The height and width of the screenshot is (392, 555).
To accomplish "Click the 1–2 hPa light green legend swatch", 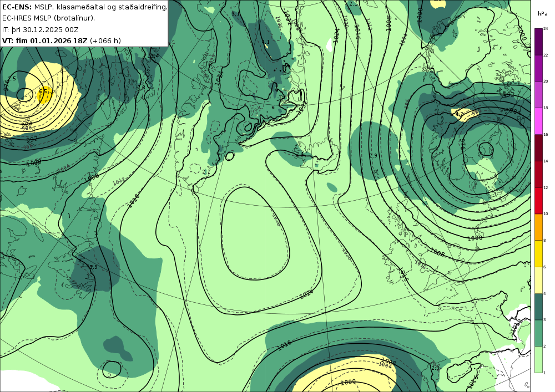I will [x=539, y=359].
